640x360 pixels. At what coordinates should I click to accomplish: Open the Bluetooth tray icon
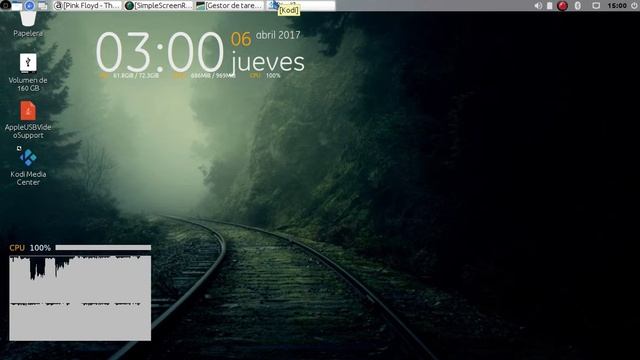coord(578,5)
